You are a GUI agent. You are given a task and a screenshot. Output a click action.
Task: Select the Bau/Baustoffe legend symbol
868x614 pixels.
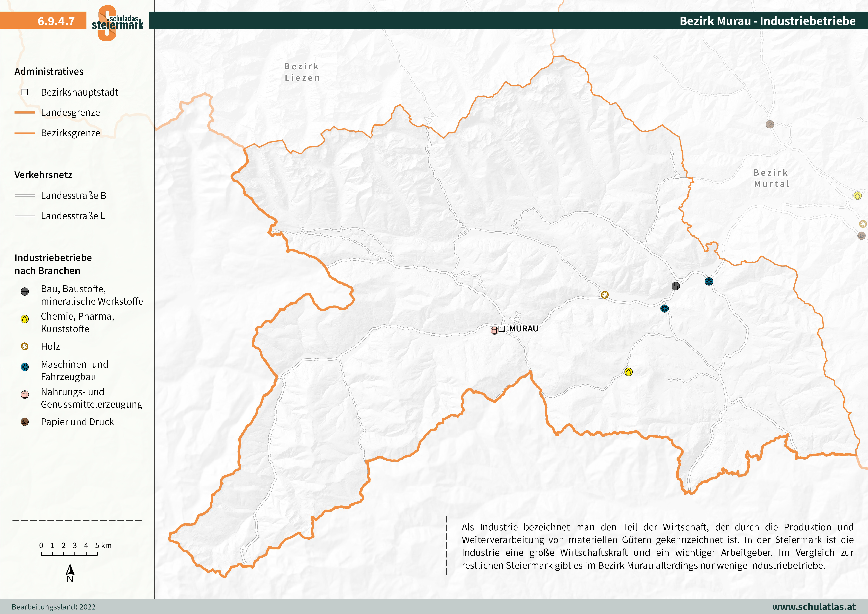coord(25,291)
